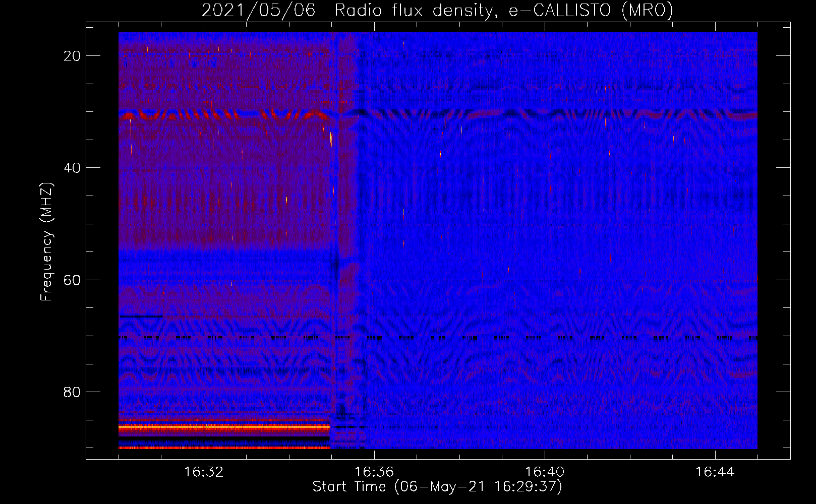
Task: Click the plot title "2021/05/06 Radio flux density, e-CALLISTO (MRO)"
Action: click(437, 10)
